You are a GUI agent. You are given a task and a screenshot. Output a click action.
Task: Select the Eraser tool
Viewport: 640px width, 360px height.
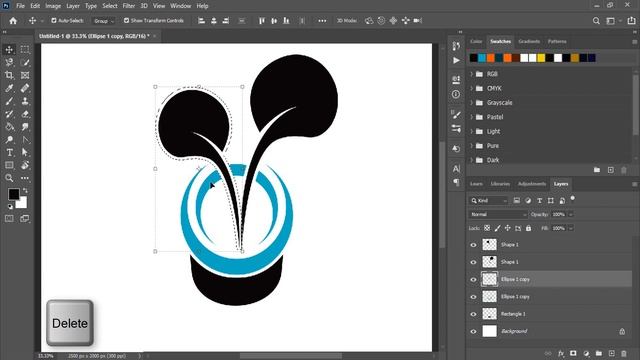tap(25, 114)
